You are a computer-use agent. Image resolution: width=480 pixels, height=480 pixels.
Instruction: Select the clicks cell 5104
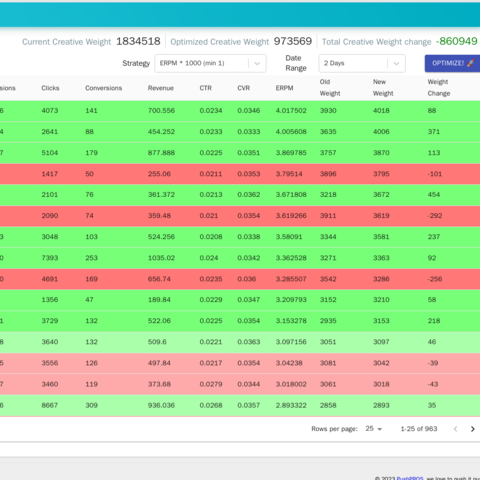(50, 153)
